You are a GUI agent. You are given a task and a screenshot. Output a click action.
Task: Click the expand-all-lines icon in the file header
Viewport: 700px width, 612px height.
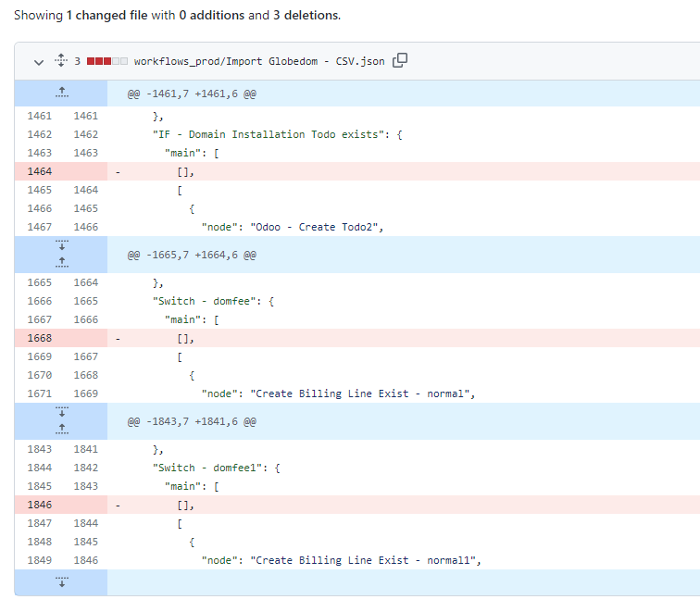point(60,62)
